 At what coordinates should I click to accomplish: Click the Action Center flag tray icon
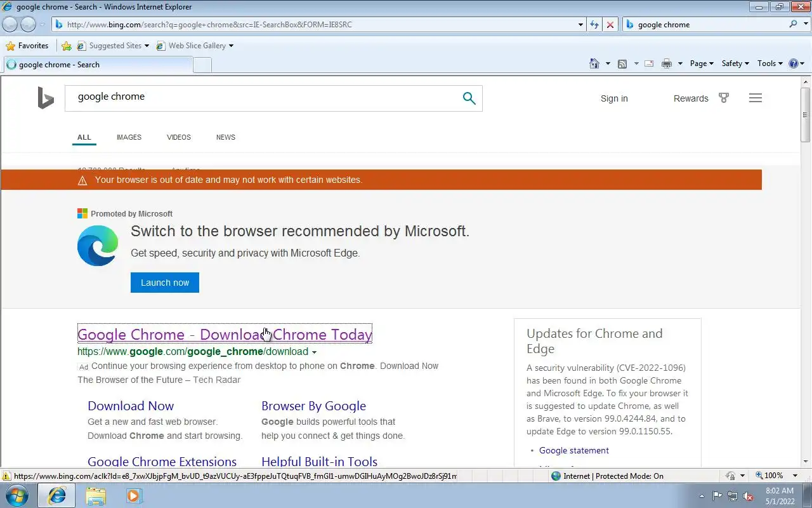717,496
